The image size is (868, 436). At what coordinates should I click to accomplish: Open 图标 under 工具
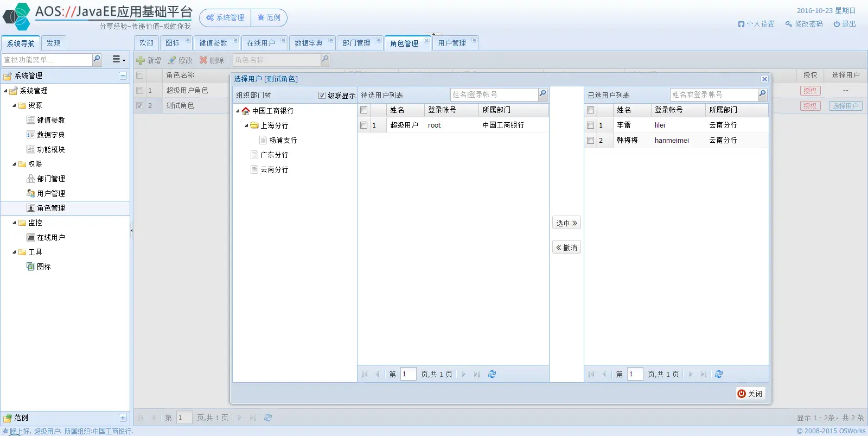click(43, 267)
